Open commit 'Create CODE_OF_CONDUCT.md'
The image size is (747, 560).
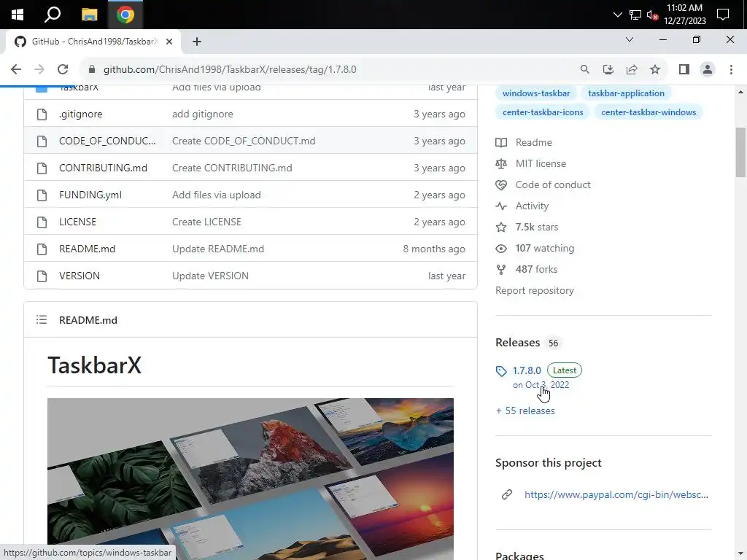click(244, 141)
